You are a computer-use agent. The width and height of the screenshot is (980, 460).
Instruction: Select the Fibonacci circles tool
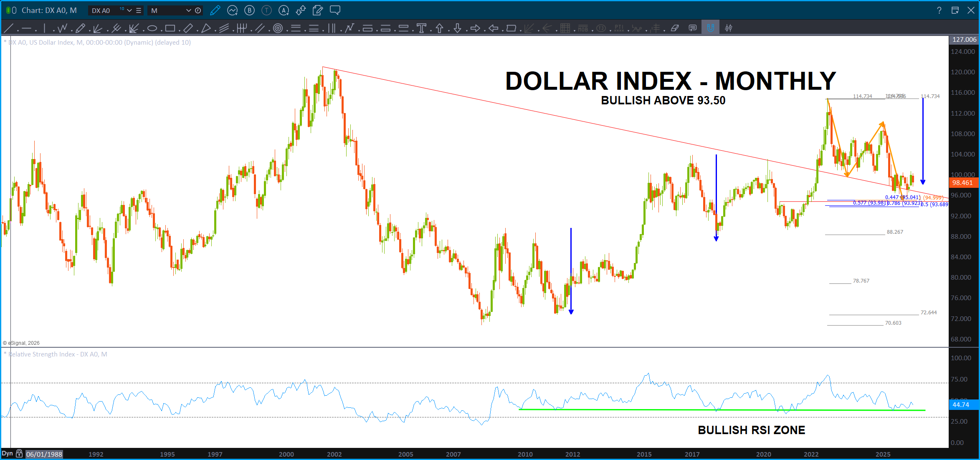(x=278, y=28)
